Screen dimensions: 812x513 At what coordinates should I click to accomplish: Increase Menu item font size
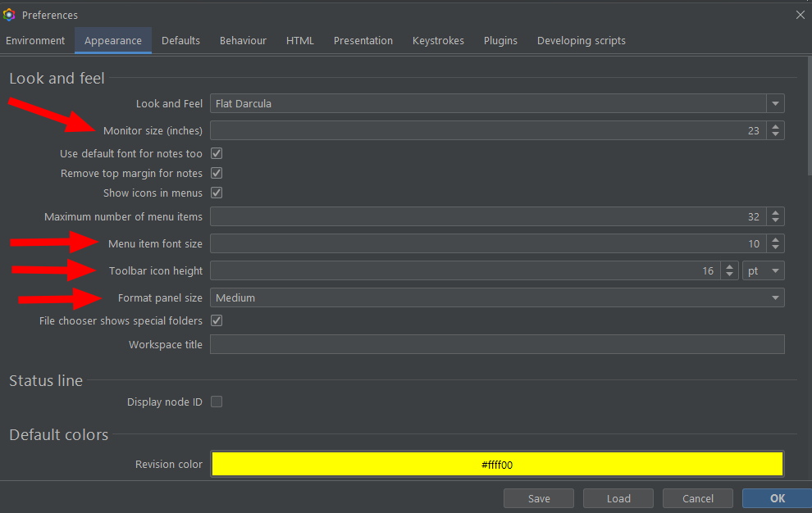click(x=775, y=239)
